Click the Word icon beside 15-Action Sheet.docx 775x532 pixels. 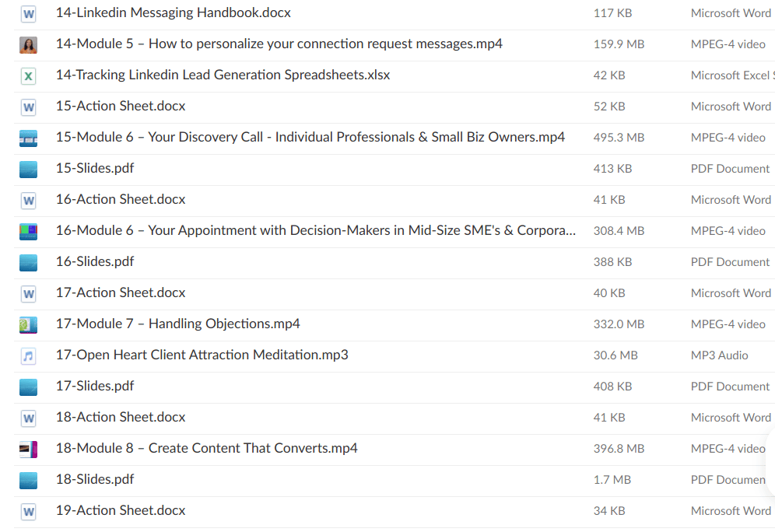pos(29,107)
